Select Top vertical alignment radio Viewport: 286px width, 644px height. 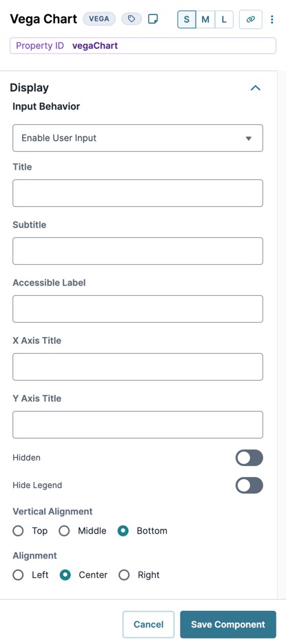click(18, 531)
